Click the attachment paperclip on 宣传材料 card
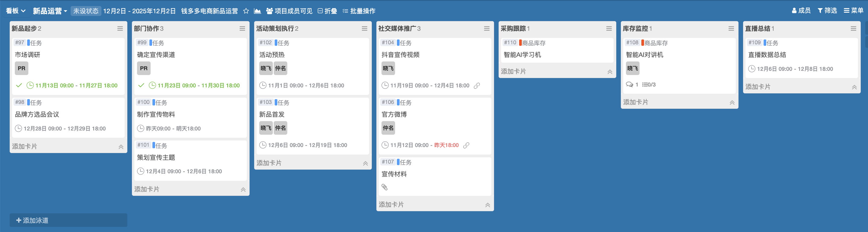868x232 pixels. (x=385, y=187)
